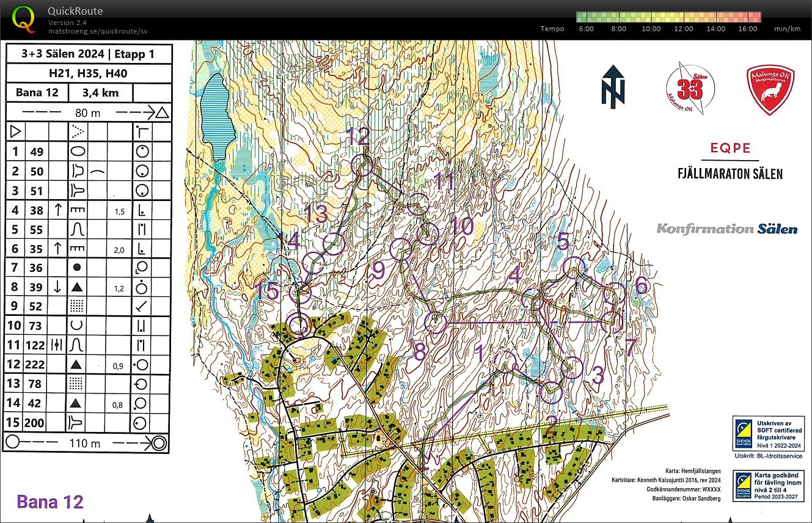Click the cliff symbol for code 38
The height and width of the screenshot is (523, 812).
pyautogui.click(x=78, y=210)
